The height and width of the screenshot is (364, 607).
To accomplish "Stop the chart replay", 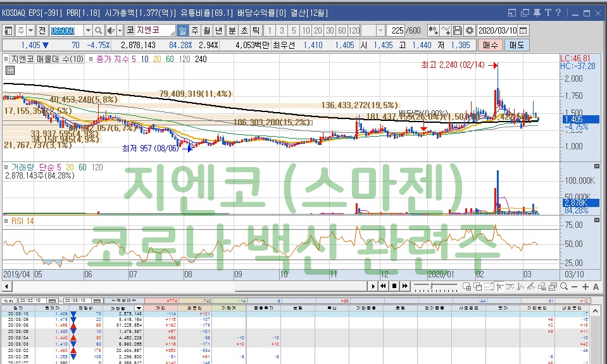I will pos(394,286).
